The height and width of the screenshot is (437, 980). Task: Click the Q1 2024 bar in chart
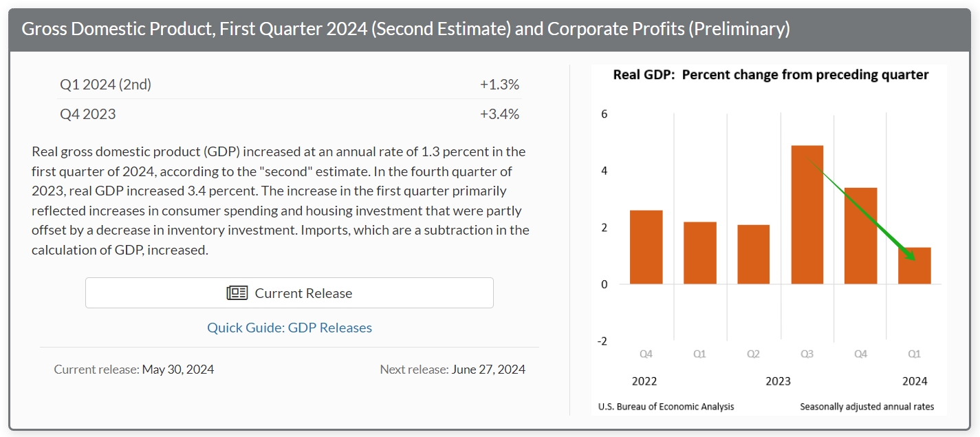coord(915,266)
